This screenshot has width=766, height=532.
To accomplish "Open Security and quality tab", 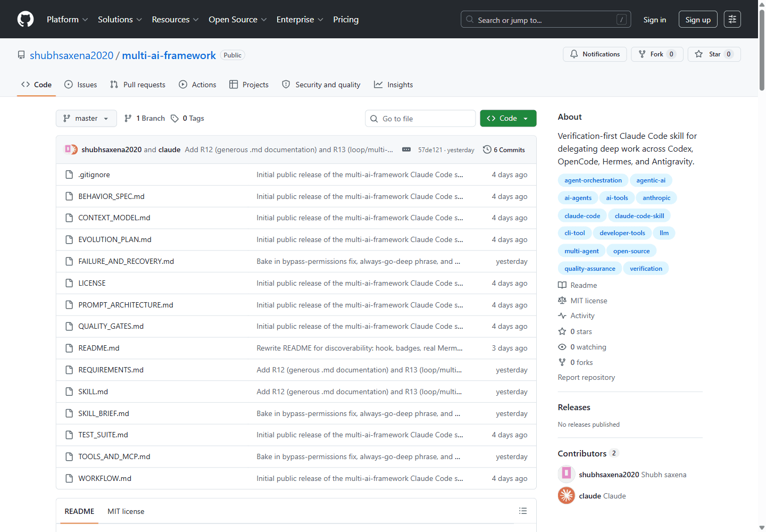I will pyautogui.click(x=321, y=85).
